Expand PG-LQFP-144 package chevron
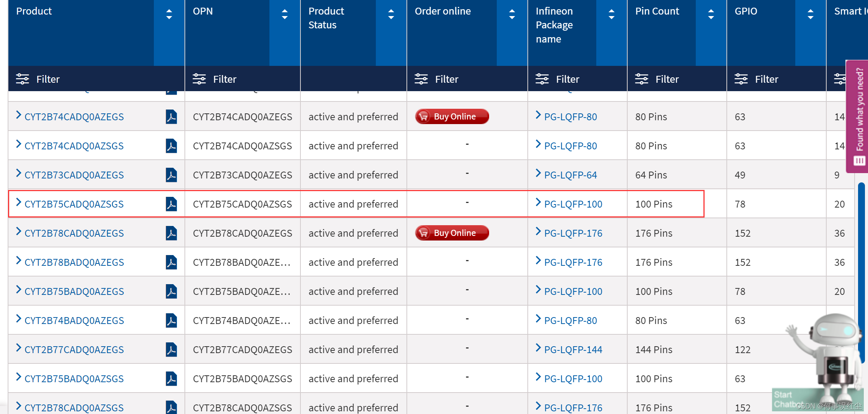Image resolution: width=868 pixels, height=414 pixels. pyautogui.click(x=538, y=348)
